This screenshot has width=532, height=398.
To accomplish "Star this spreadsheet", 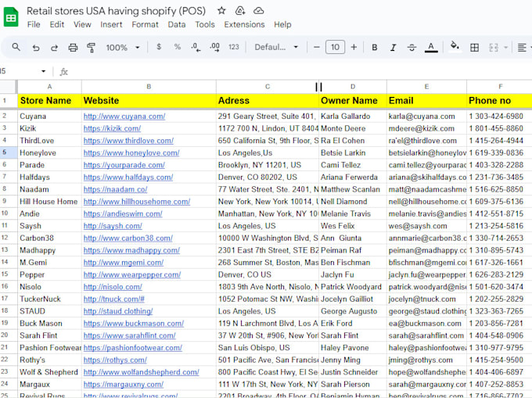I will (x=221, y=11).
